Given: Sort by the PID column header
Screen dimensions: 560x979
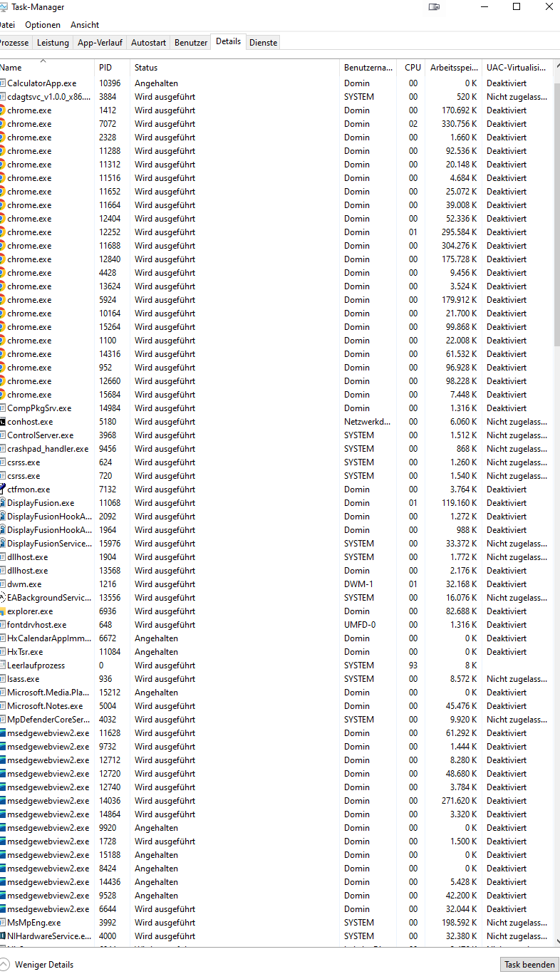Looking at the screenshot, I should tap(113, 68).
